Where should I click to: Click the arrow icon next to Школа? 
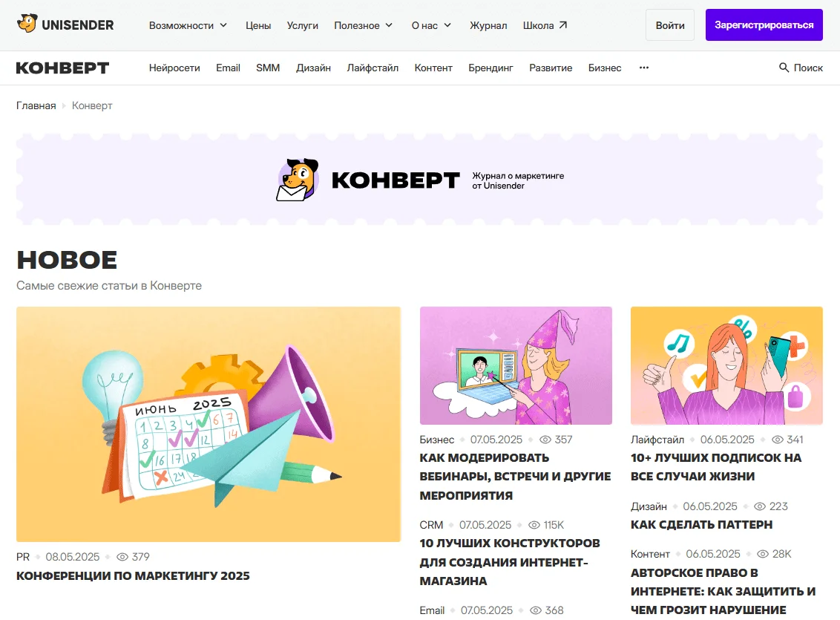click(563, 25)
